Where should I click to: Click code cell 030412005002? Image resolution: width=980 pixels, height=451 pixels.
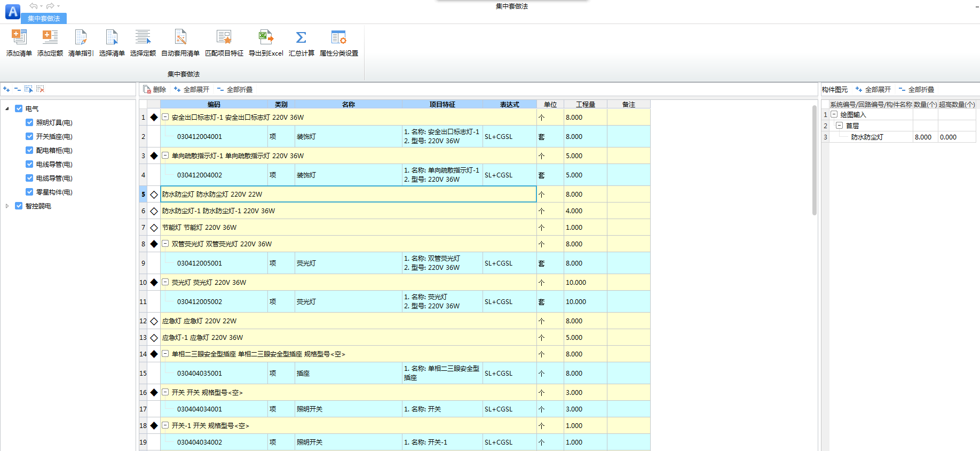(215, 301)
